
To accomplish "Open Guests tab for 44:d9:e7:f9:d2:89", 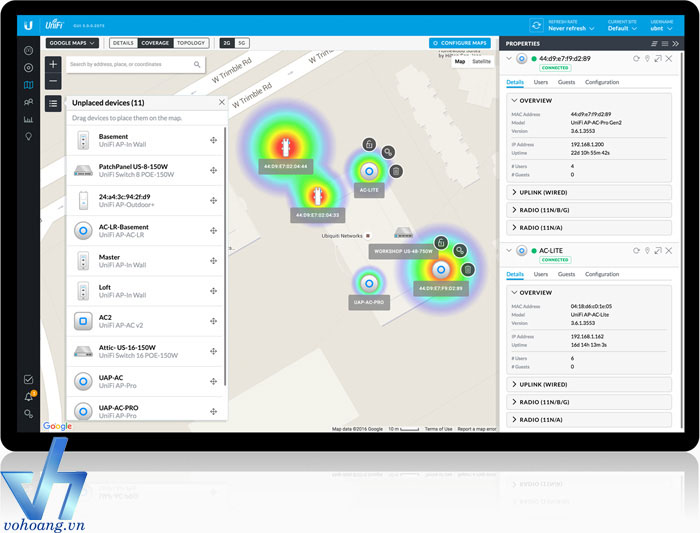I will click(567, 82).
